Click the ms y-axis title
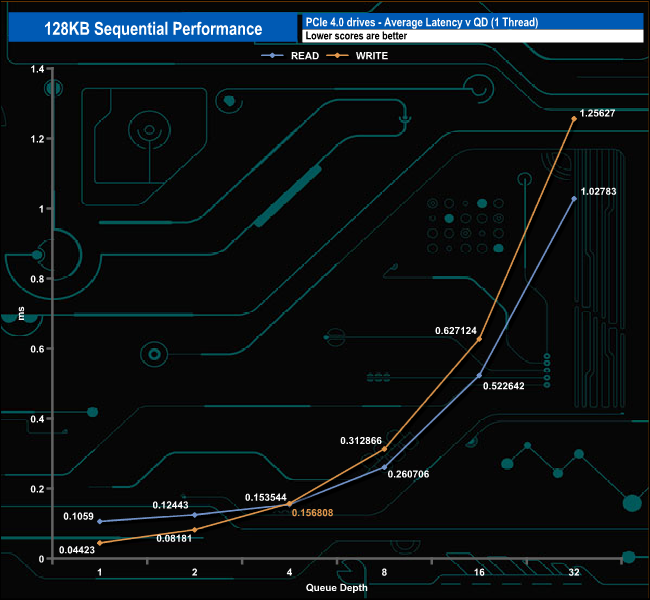This screenshot has height=600, width=650. [x=21, y=313]
